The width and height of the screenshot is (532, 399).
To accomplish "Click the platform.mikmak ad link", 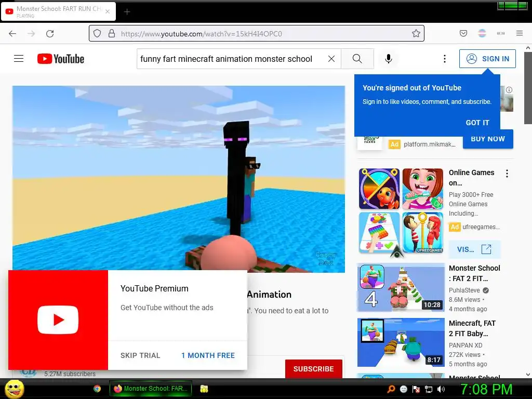I will [430, 144].
